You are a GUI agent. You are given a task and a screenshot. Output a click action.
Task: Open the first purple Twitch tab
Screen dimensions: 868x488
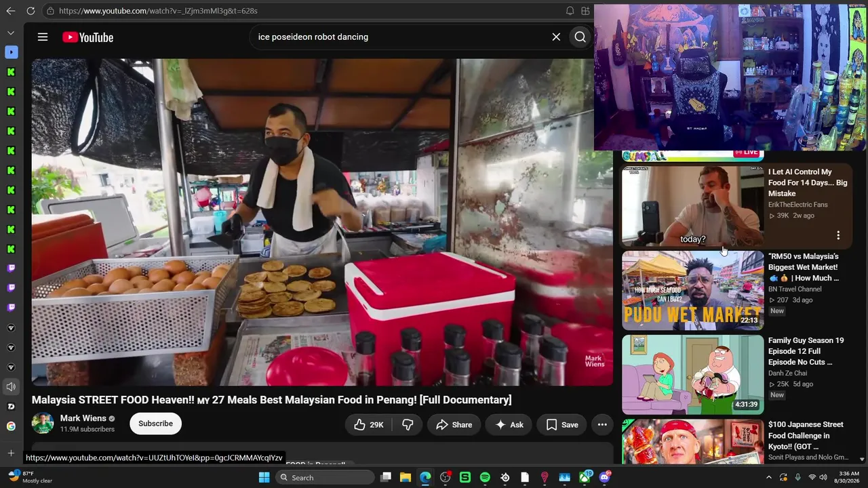[11, 268]
